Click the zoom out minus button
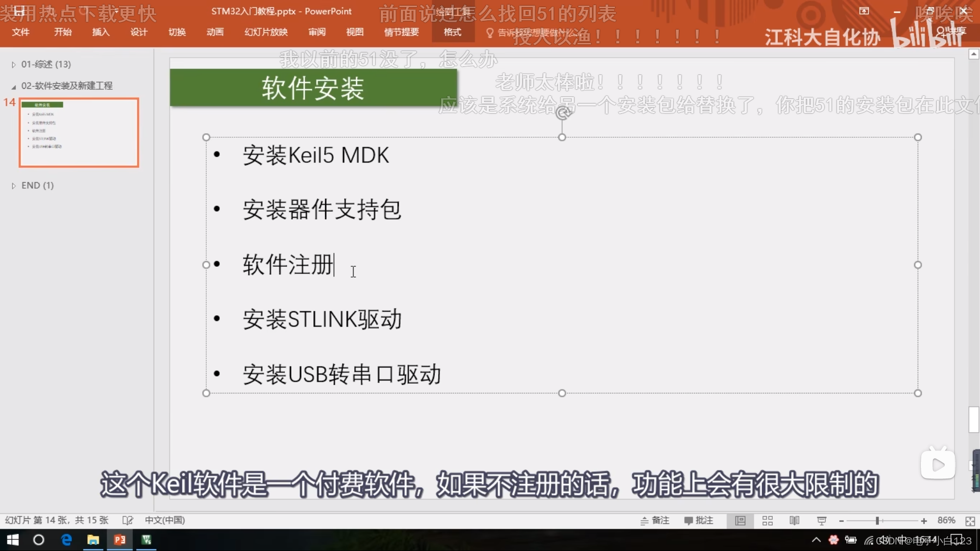The height and width of the screenshot is (551, 980). (x=841, y=520)
